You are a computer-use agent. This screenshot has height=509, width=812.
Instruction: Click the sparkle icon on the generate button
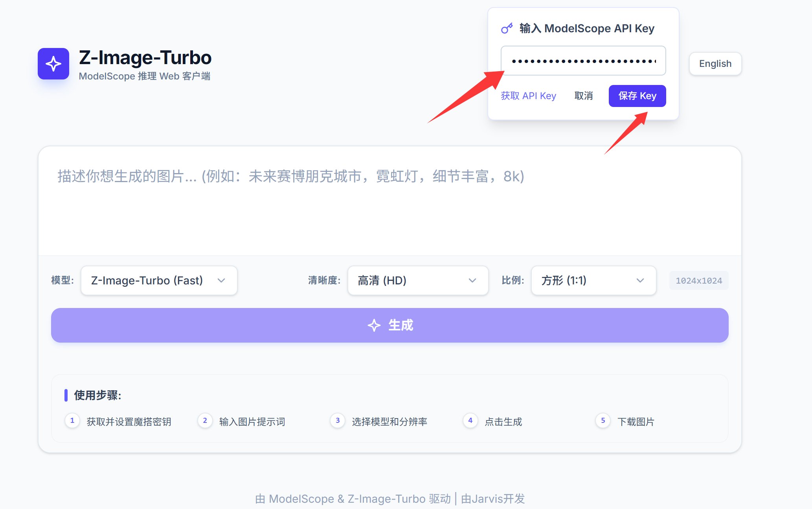(x=374, y=325)
